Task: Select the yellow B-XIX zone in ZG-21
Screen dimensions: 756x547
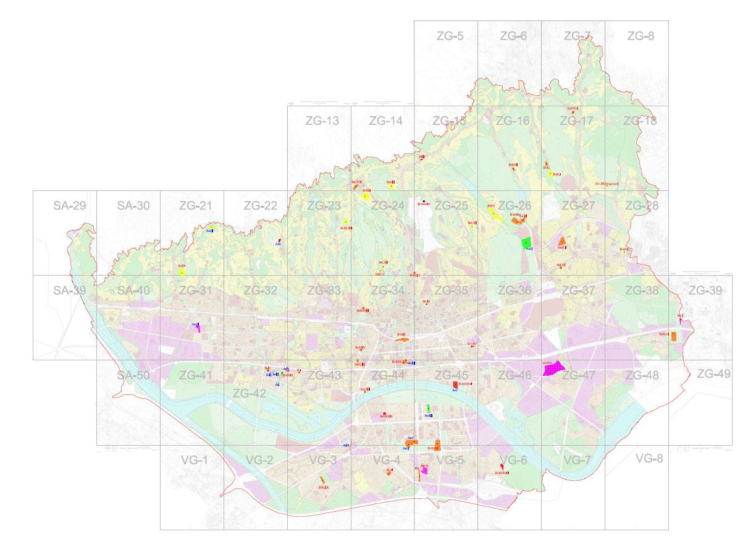Action: click(182, 272)
